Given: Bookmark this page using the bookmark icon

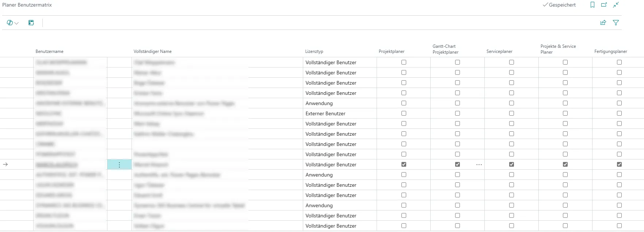Looking at the screenshot, I should [x=592, y=5].
